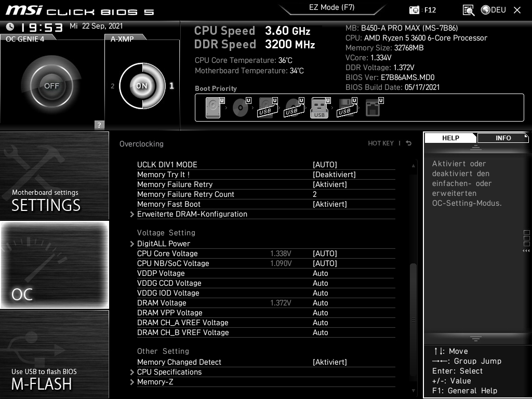
Task: Click the first hard disk boot priority icon
Action: point(212,107)
